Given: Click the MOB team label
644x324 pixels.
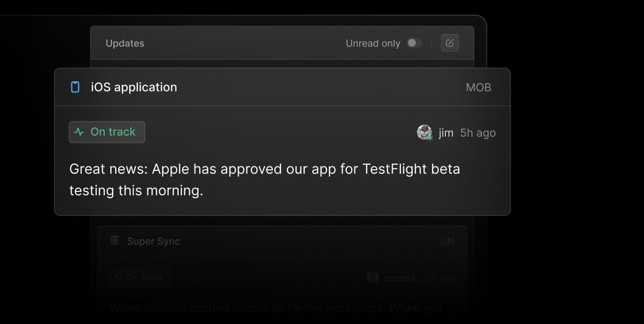Looking at the screenshot, I should 478,88.
